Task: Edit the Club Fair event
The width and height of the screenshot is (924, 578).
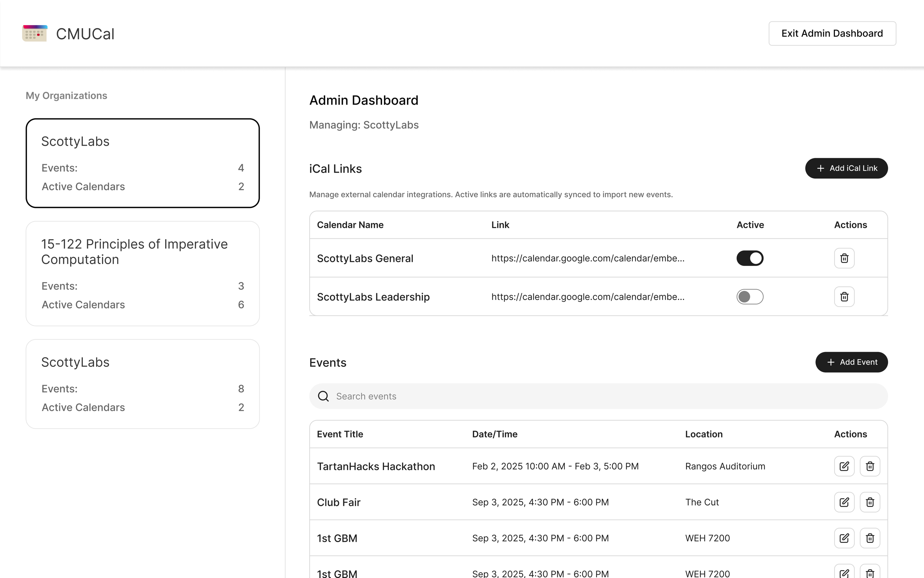Action: (x=844, y=502)
